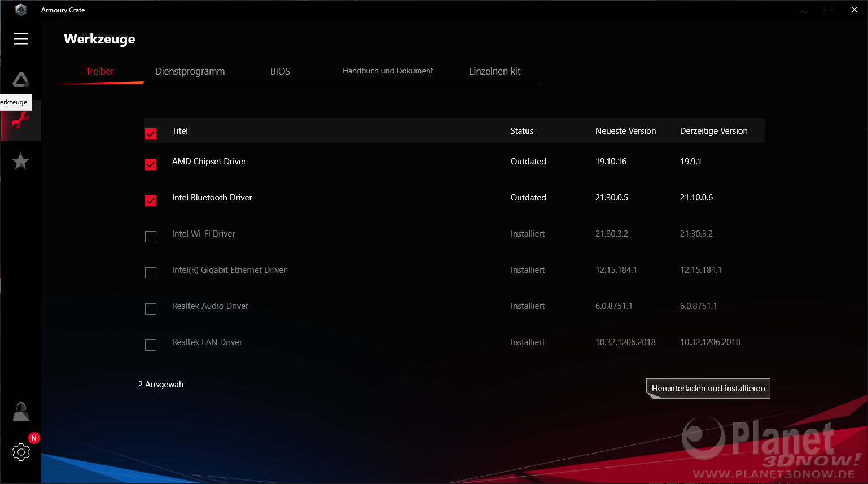The height and width of the screenshot is (484, 868).
Task: Click the Derzeitige Version column header
Action: click(x=714, y=131)
